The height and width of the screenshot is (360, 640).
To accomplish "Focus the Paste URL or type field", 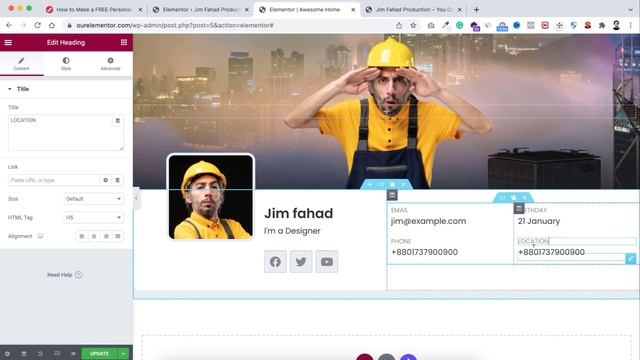I will point(53,180).
